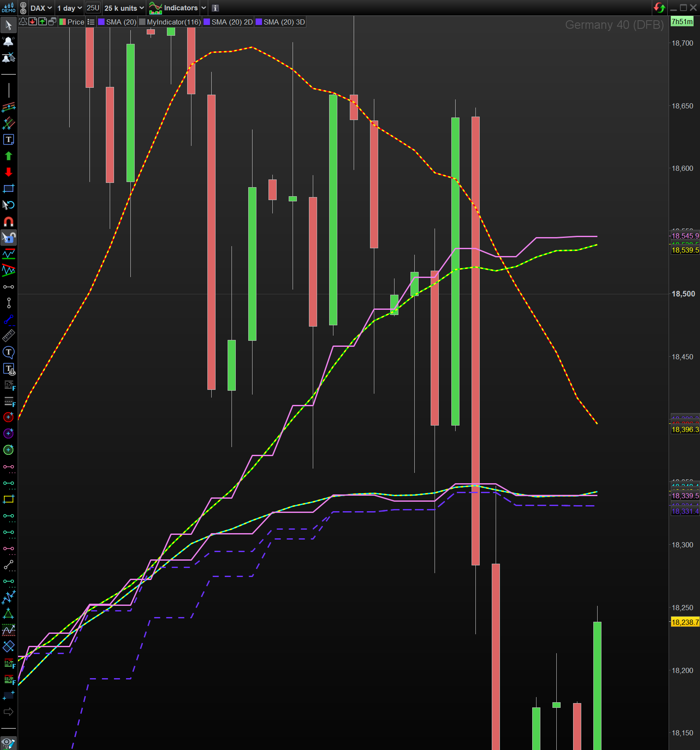The height and width of the screenshot is (750, 700).
Task: Toggle drawings visibility eye icon
Action: [9, 743]
